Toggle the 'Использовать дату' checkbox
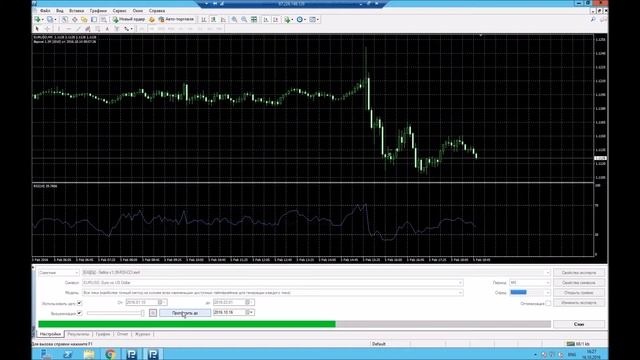This screenshot has height=360, width=640. (x=80, y=303)
